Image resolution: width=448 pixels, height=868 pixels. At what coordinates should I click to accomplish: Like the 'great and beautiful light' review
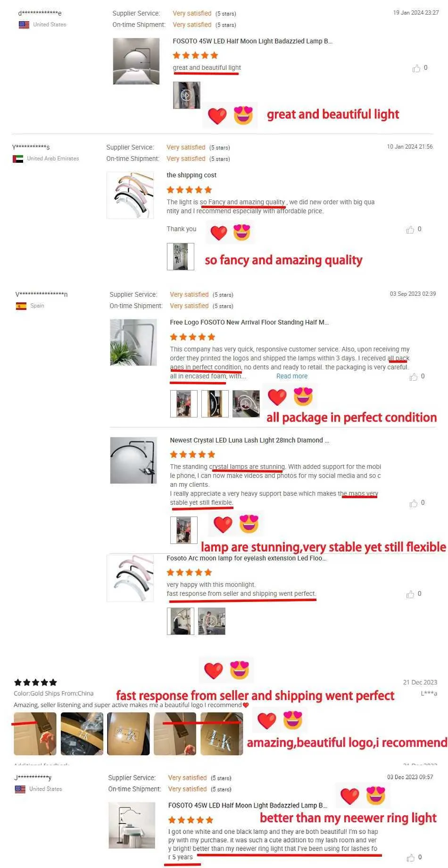coord(416,68)
